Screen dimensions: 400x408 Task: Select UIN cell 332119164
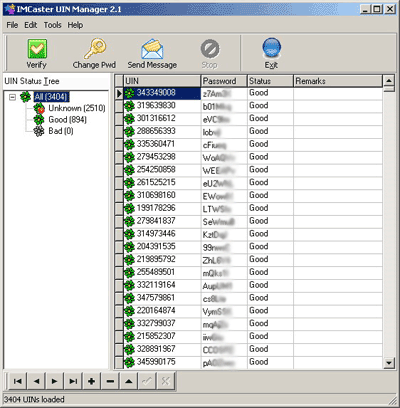pyautogui.click(x=162, y=286)
